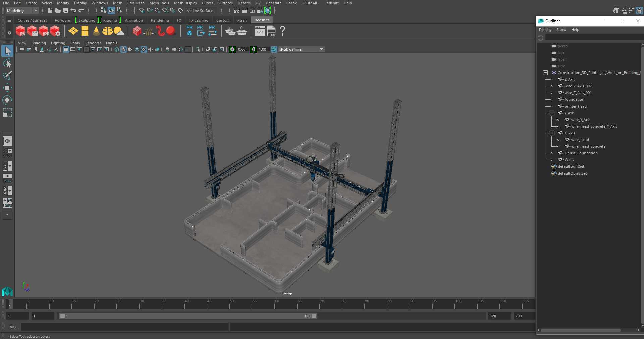Select printer_head in the Outliner
Screen dimensions: 644x339
(575, 106)
